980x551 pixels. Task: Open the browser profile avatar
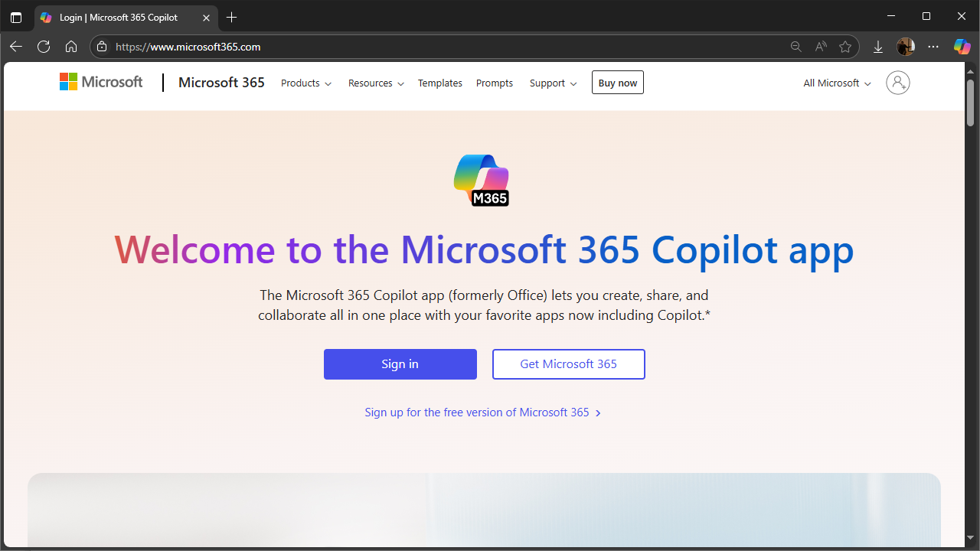tap(906, 47)
